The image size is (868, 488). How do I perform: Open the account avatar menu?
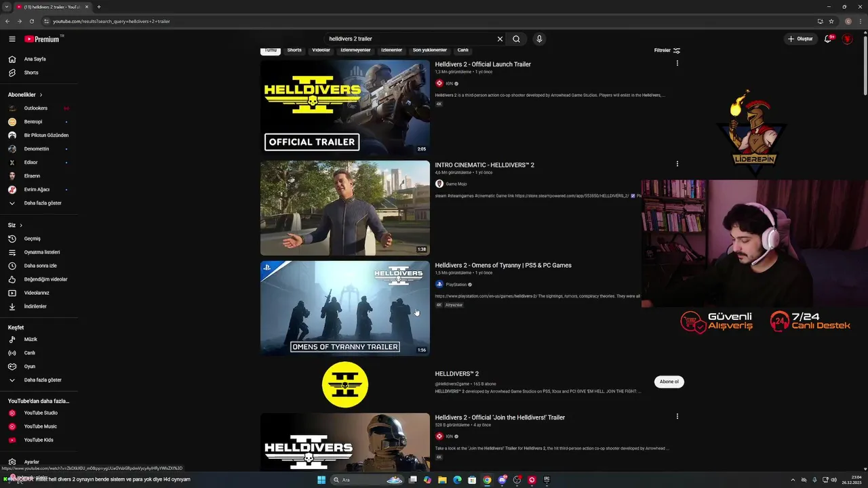point(848,39)
